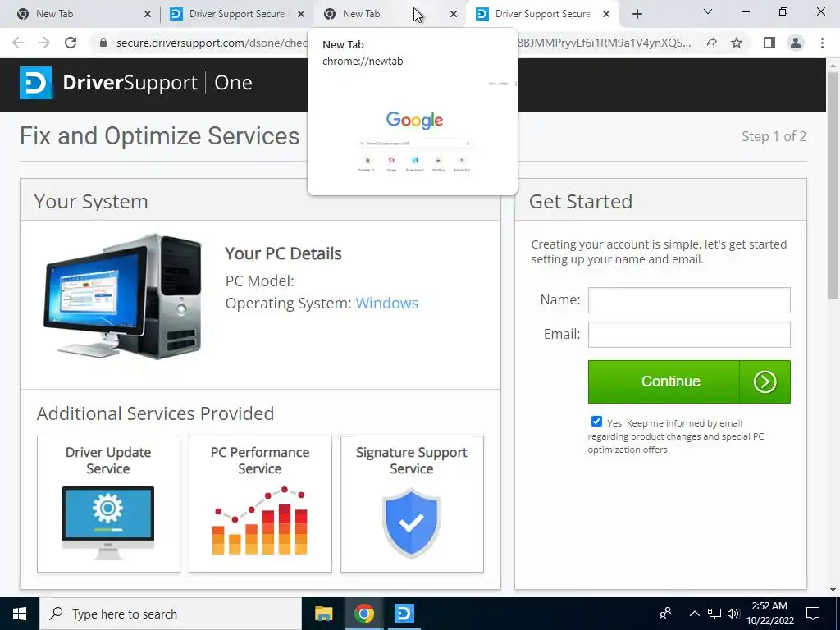Click Driver Support taskbar icon
The height and width of the screenshot is (630, 840).
[404, 614]
